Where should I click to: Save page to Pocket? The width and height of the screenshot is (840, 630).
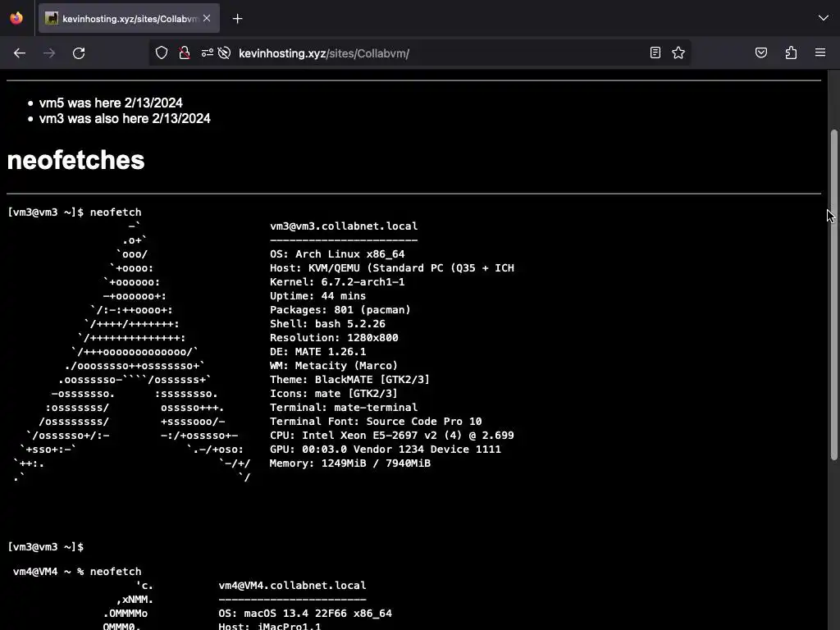761,52
